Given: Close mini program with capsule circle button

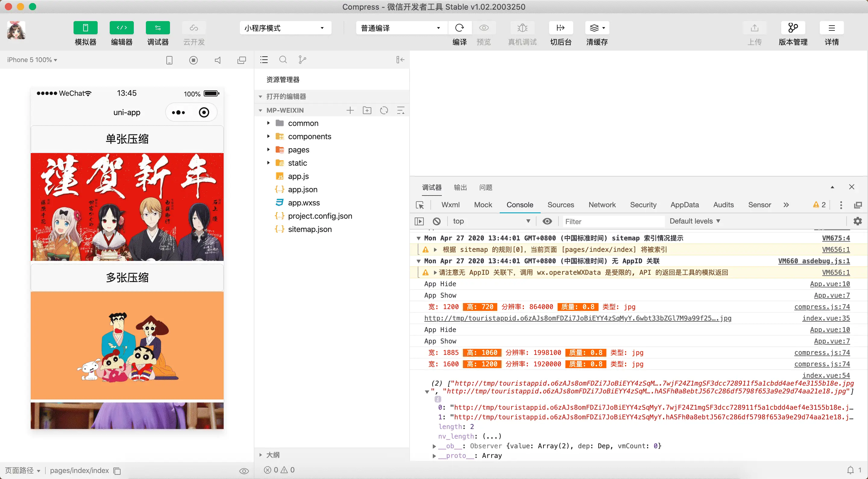Looking at the screenshot, I should [x=204, y=112].
